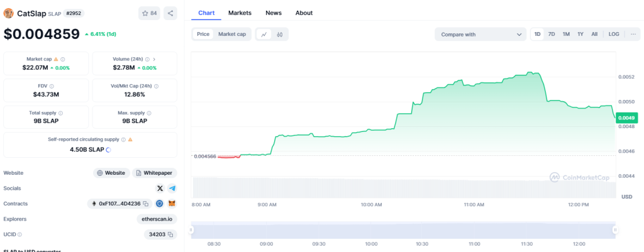The height and width of the screenshot is (252, 644).
Task: Open Max. supply info icon
Action: (x=149, y=113)
